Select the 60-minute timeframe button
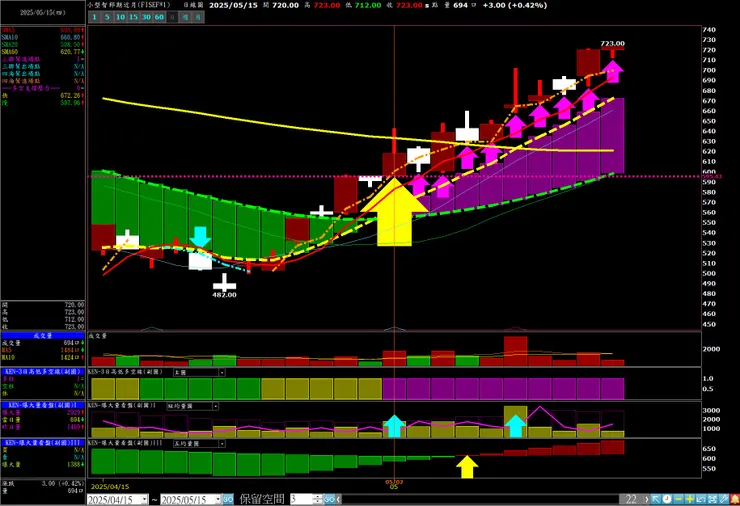This screenshot has height=506, width=740. tap(160, 17)
